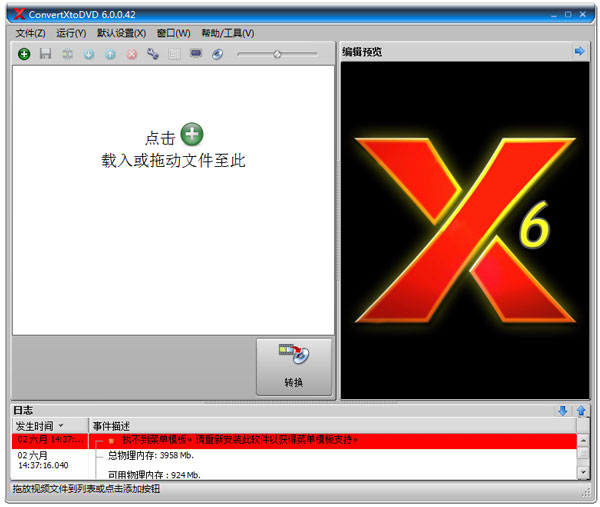Click the 转换 convert button
The image size is (600, 507).
point(294,367)
